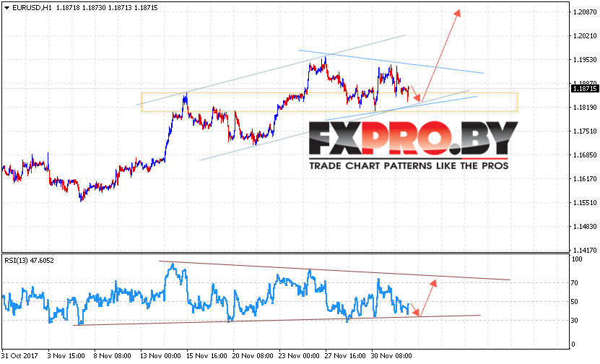Click the 31 Oct 2017 date label
The height and width of the screenshot is (364, 600).
(19, 356)
